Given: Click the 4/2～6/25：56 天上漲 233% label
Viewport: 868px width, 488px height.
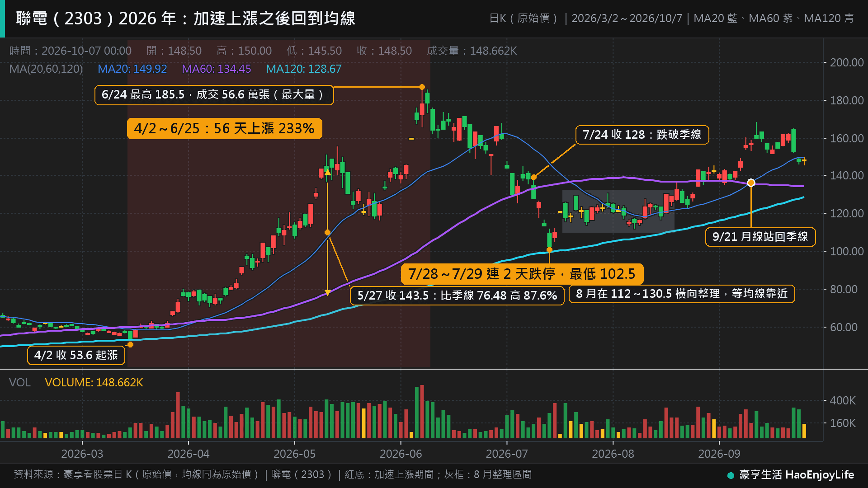Looking at the screenshot, I should point(225,128).
